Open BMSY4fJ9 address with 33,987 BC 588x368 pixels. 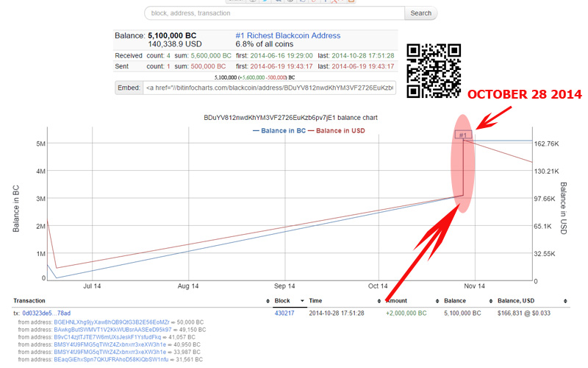(x=110, y=353)
